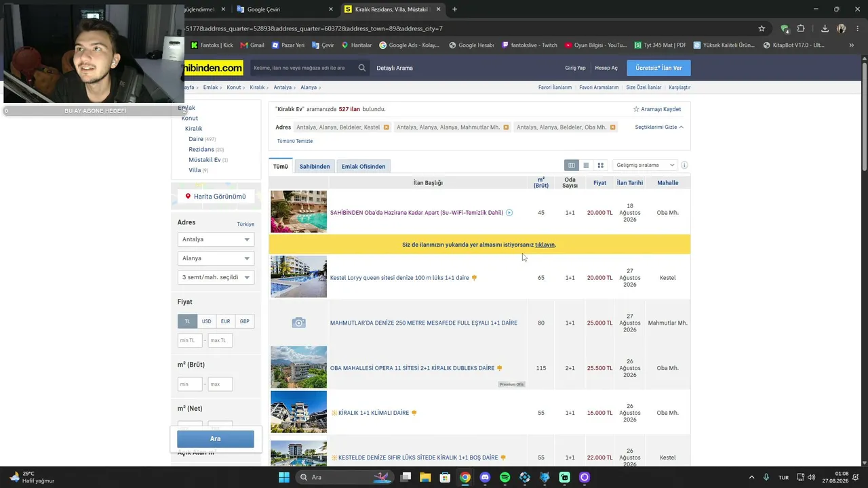Switch to the grid gallery view icon

(600, 165)
